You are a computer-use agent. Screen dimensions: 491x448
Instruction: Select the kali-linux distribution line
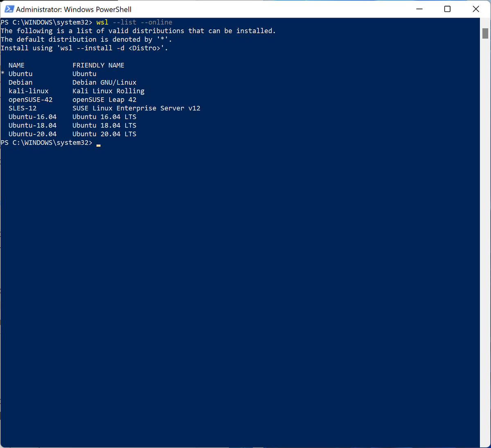(28, 91)
